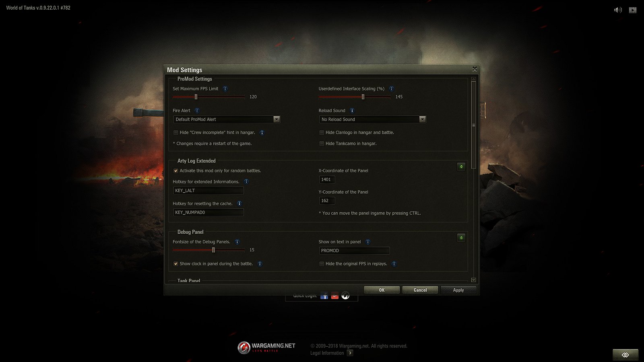Click info icon next to Fire Alert
Image resolution: width=644 pixels, height=362 pixels.
(x=197, y=111)
